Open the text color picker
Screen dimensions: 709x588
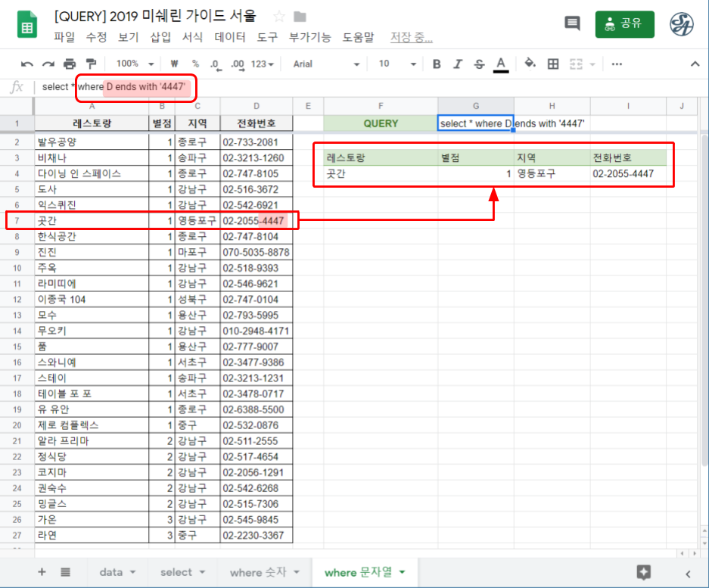coord(500,64)
